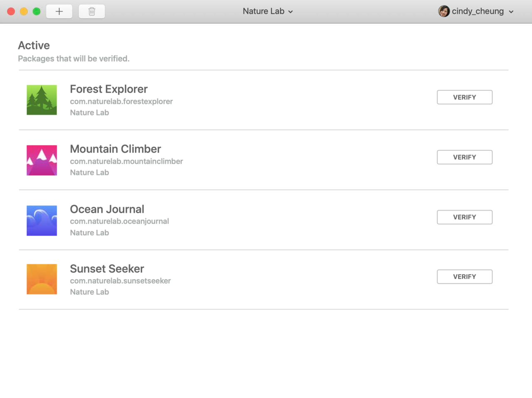Select the Sunset Seeker title text

[107, 268]
